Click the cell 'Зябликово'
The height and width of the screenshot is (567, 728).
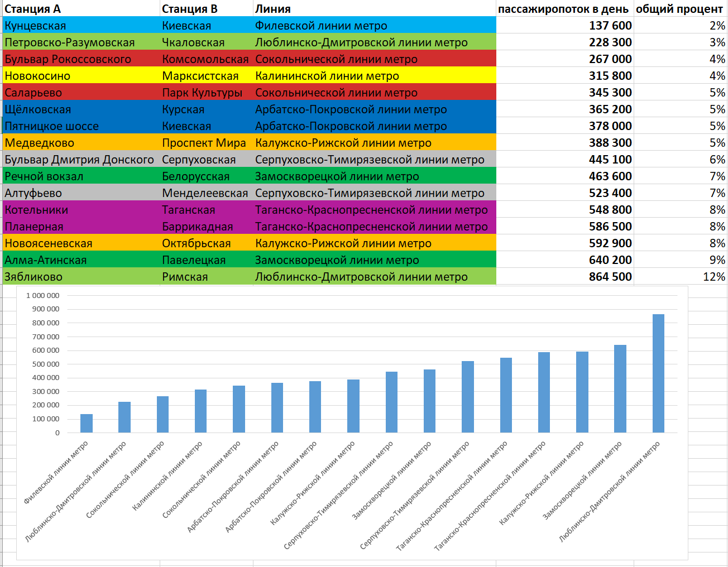click(81, 276)
